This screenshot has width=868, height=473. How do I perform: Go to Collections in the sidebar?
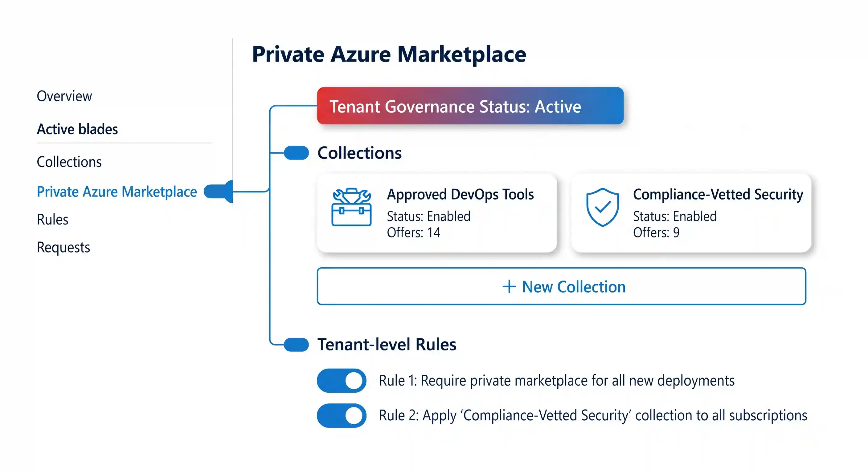69,162
